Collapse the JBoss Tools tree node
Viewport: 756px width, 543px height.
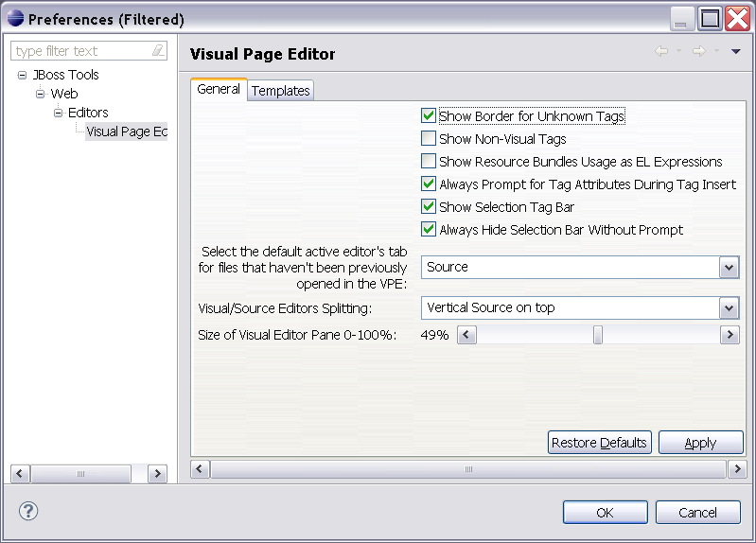pyautogui.click(x=22, y=75)
